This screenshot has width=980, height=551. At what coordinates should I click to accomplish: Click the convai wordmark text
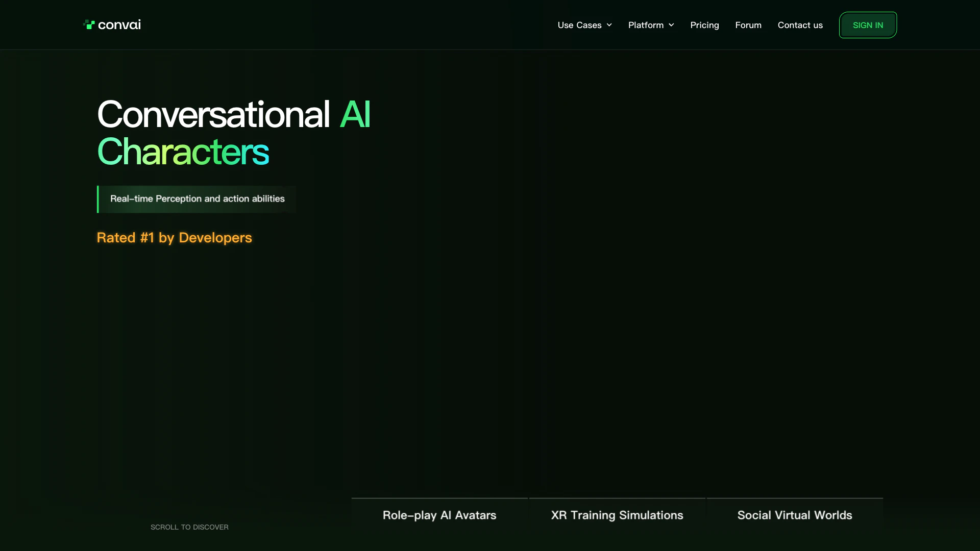coord(119,25)
